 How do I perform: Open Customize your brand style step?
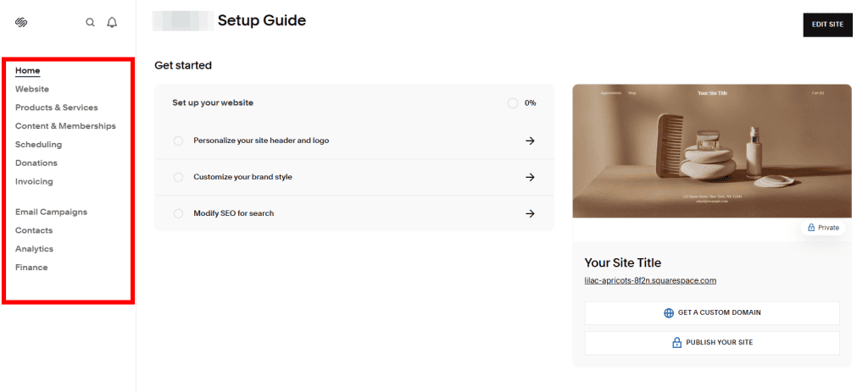point(354,177)
